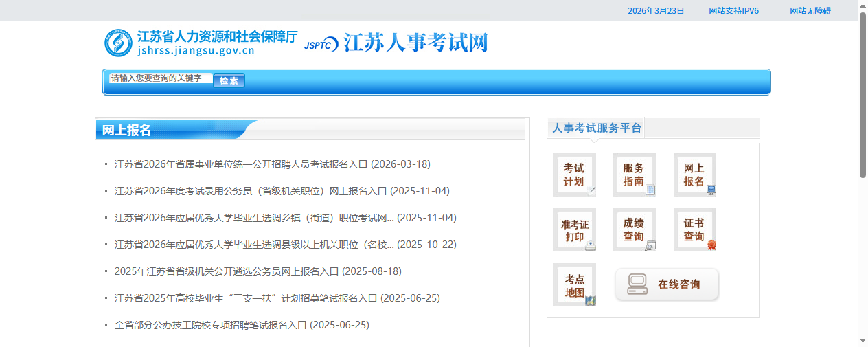The image size is (868, 347).
Task: Click the 2026年3月23日 date text
Action: [x=656, y=11]
